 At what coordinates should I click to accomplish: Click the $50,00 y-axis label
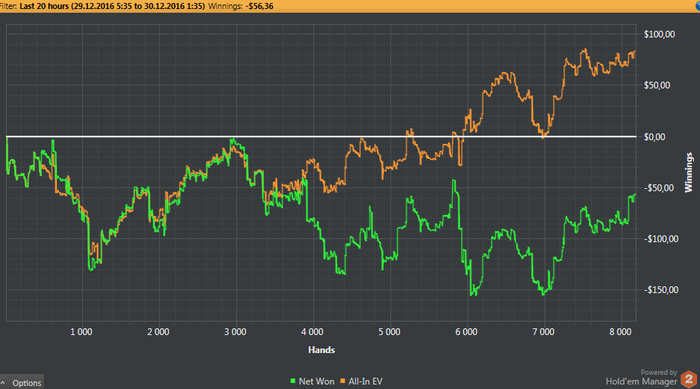point(657,85)
